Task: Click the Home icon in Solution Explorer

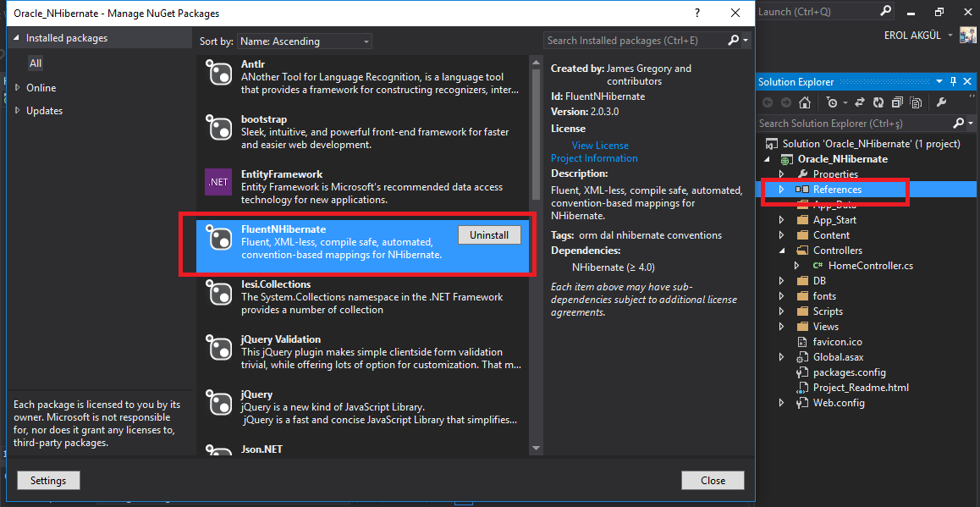Action: pos(805,102)
